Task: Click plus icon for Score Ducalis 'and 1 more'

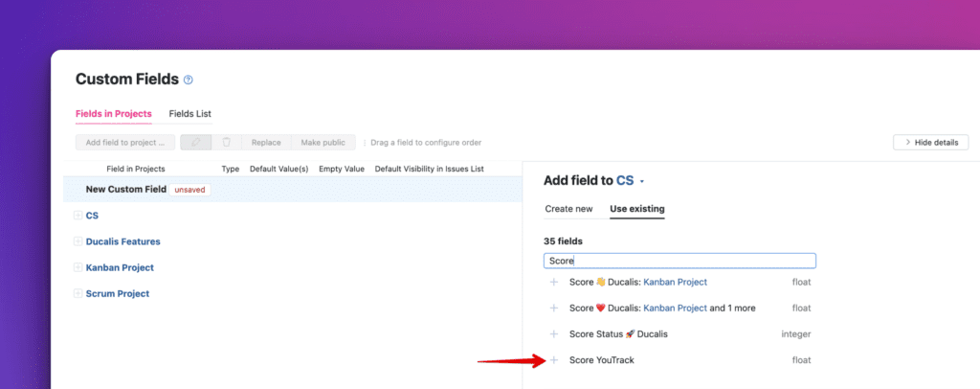Action: (x=553, y=309)
